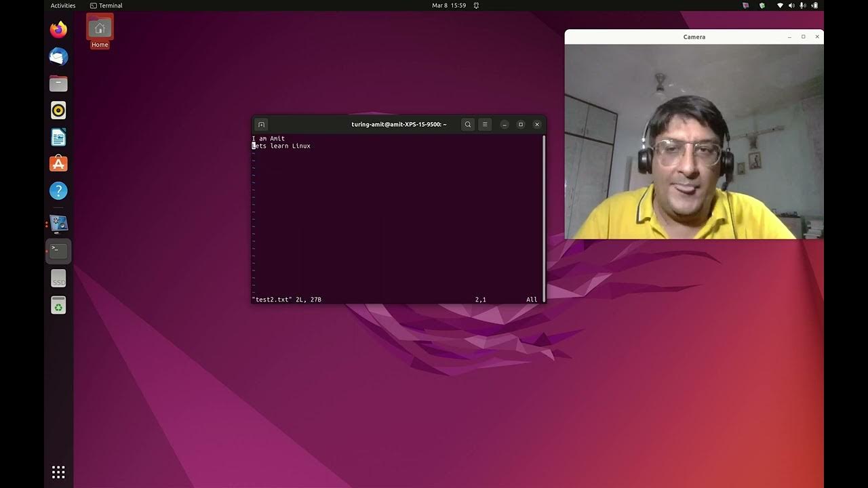The image size is (868, 488).
Task: Click the Camera video preview
Action: click(x=694, y=142)
